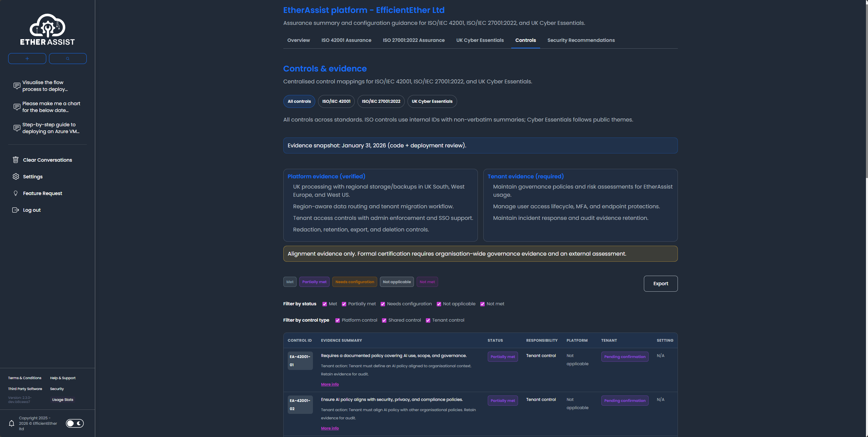Click the EA-42001-02 control ID cell
Image resolution: width=868 pixels, height=437 pixels.
click(x=300, y=405)
